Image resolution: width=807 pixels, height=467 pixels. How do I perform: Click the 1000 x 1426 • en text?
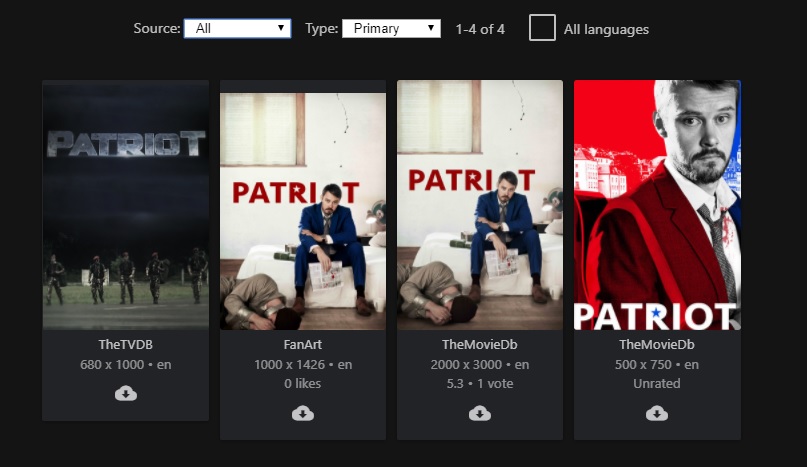pyautogui.click(x=303, y=365)
